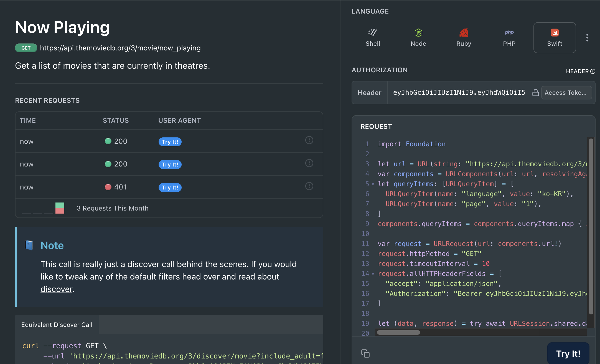Screen dimensions: 600x364
Task: Click the "ko-KR" language value in code
Action: [x=551, y=194]
